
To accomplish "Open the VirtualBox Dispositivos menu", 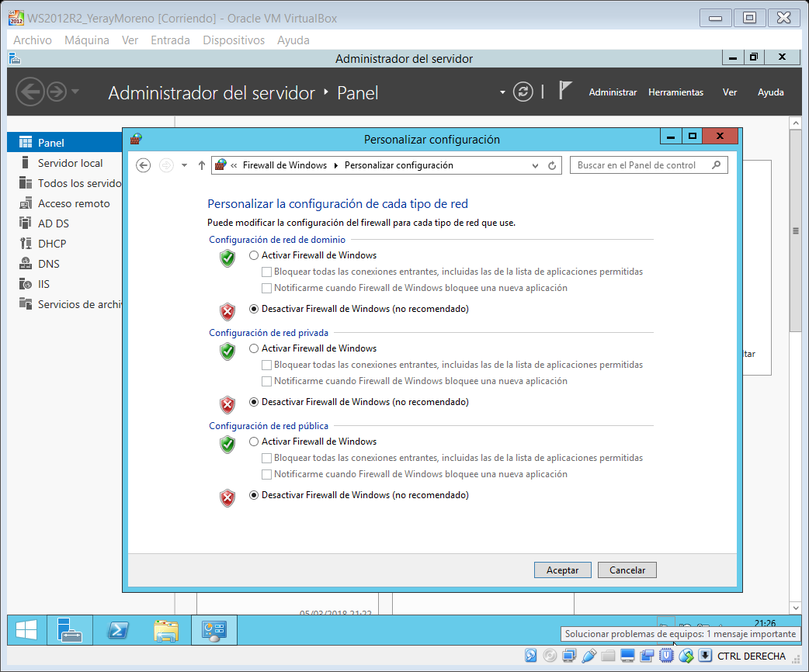I will point(234,40).
